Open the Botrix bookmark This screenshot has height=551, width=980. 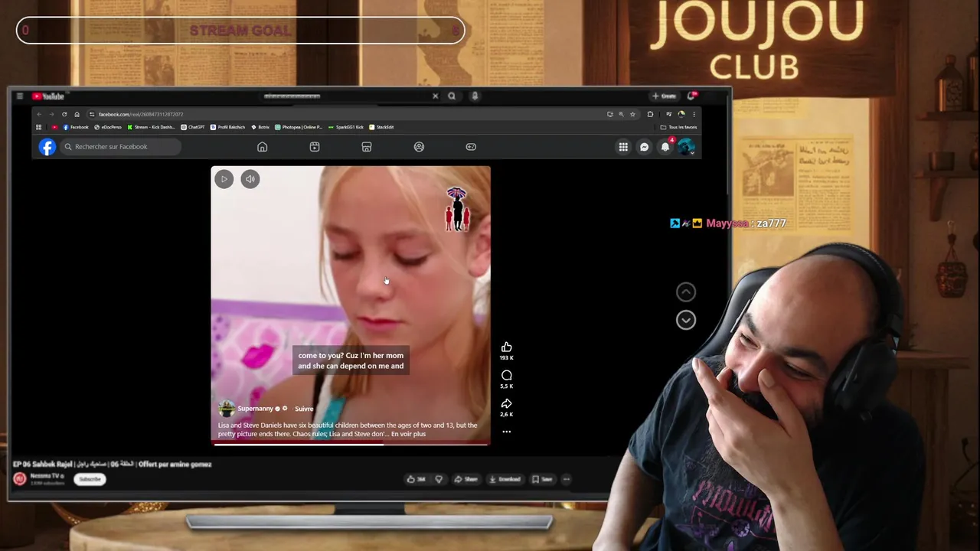coord(261,127)
